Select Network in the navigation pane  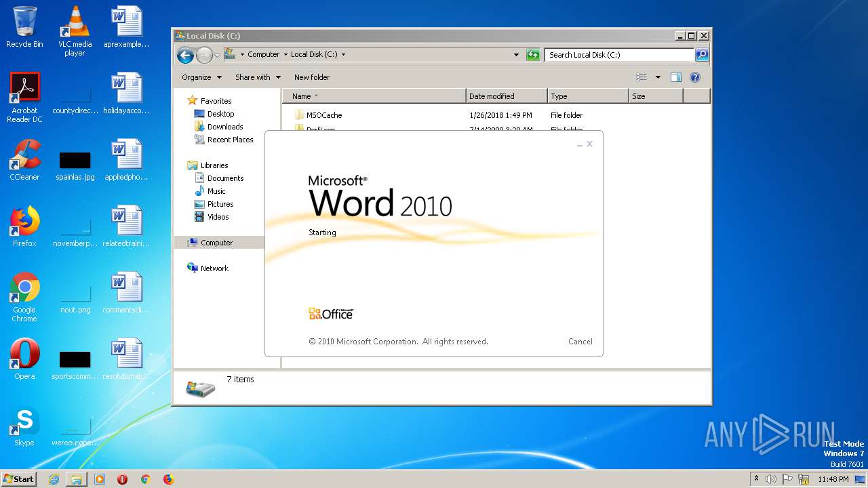click(x=214, y=268)
